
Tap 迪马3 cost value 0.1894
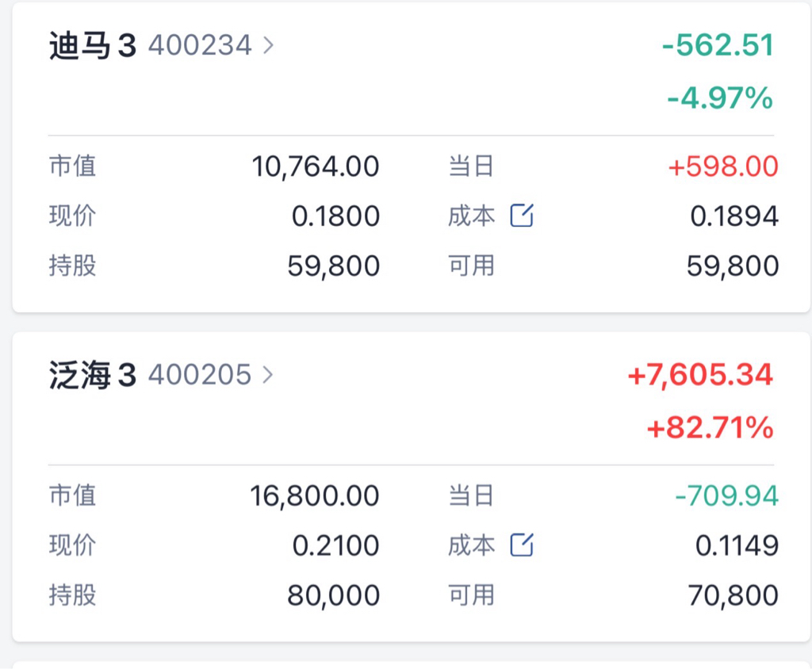point(734,216)
